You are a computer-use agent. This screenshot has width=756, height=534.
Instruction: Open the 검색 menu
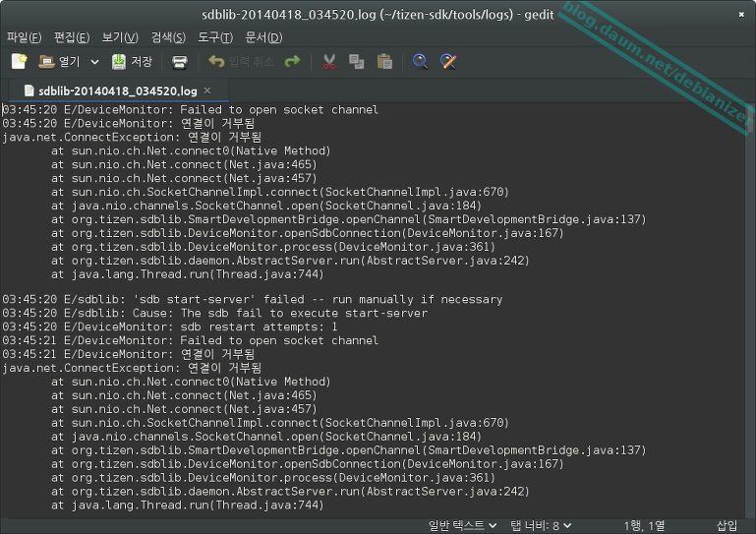point(168,37)
